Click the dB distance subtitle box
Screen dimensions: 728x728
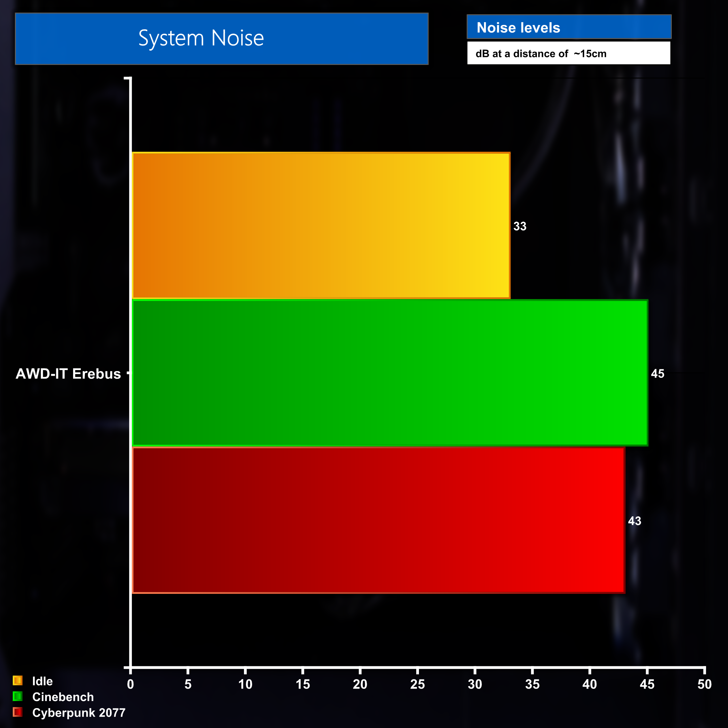(x=568, y=53)
